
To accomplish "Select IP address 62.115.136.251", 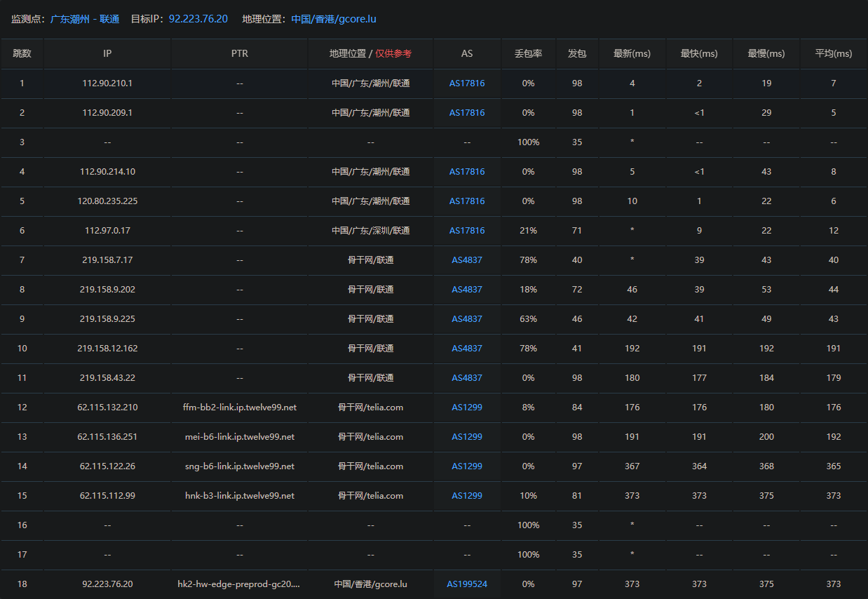I will pyautogui.click(x=107, y=437).
